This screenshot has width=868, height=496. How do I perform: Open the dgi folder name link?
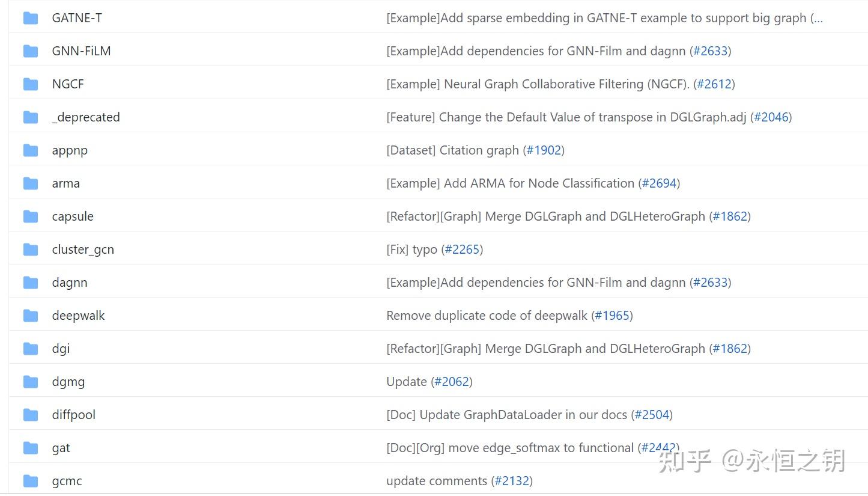click(x=61, y=349)
